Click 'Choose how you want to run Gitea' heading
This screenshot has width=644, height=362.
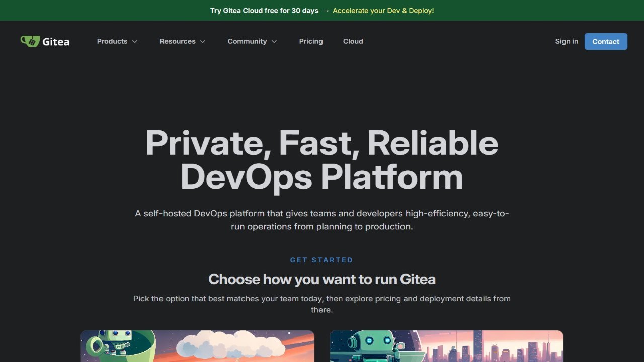click(322, 279)
